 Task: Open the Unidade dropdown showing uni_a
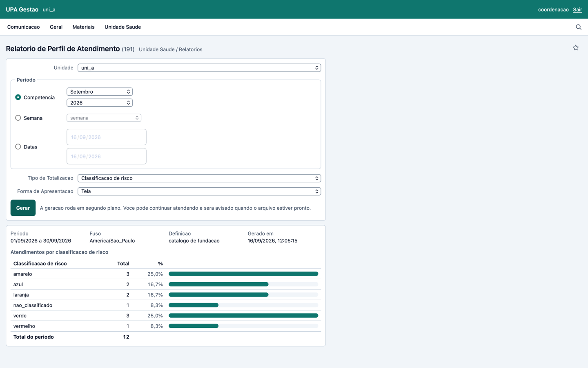coord(199,68)
